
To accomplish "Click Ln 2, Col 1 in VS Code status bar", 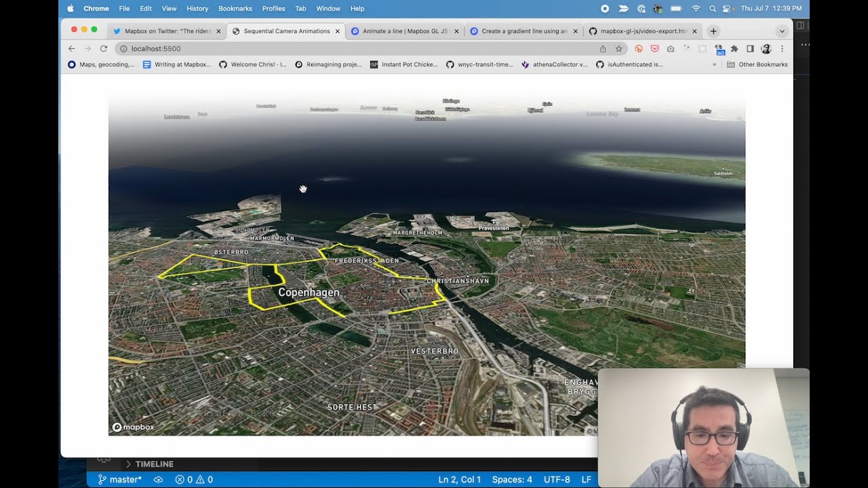I will coord(460,479).
